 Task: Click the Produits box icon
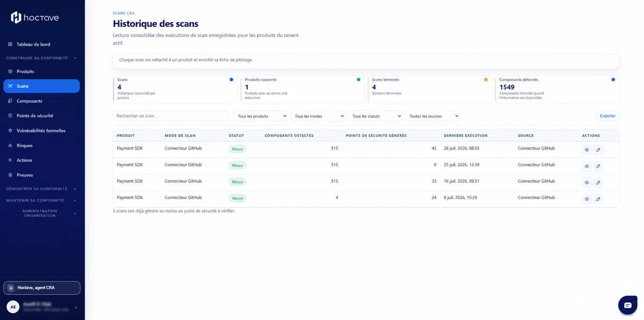(11, 72)
